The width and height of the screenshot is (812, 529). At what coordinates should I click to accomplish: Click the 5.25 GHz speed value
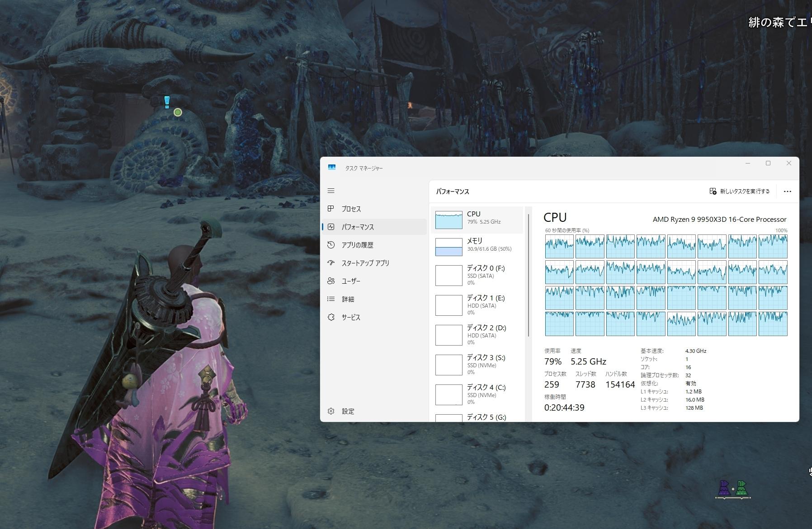[x=588, y=361]
